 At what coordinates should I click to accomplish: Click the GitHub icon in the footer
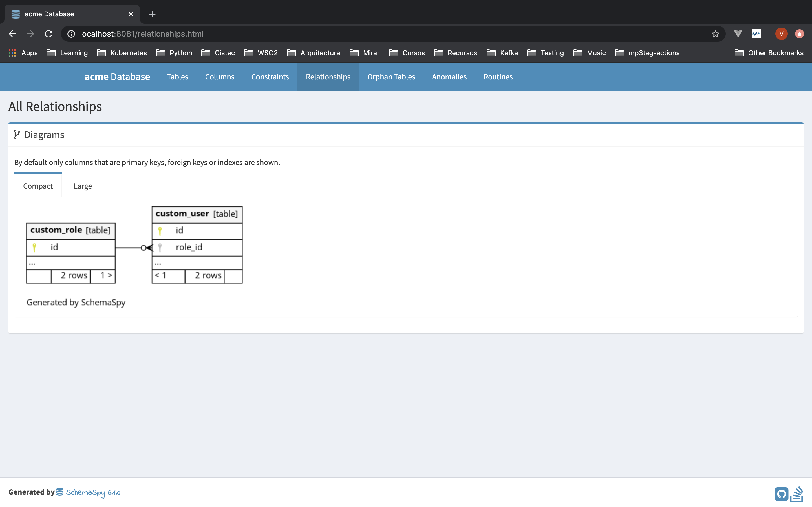click(x=781, y=493)
